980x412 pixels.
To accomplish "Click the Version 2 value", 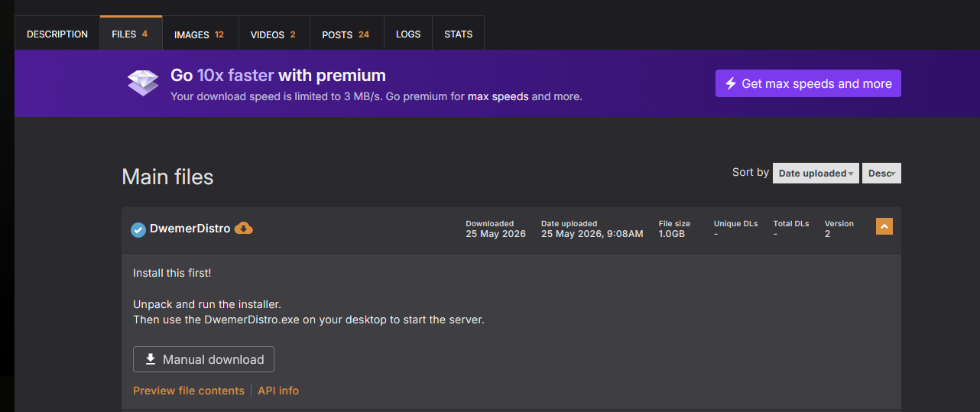I will coord(828,234).
